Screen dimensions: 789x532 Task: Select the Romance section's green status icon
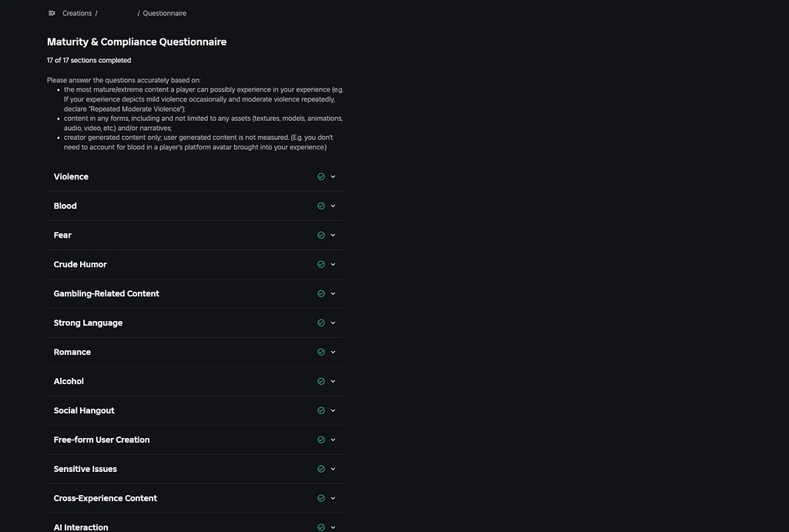321,352
